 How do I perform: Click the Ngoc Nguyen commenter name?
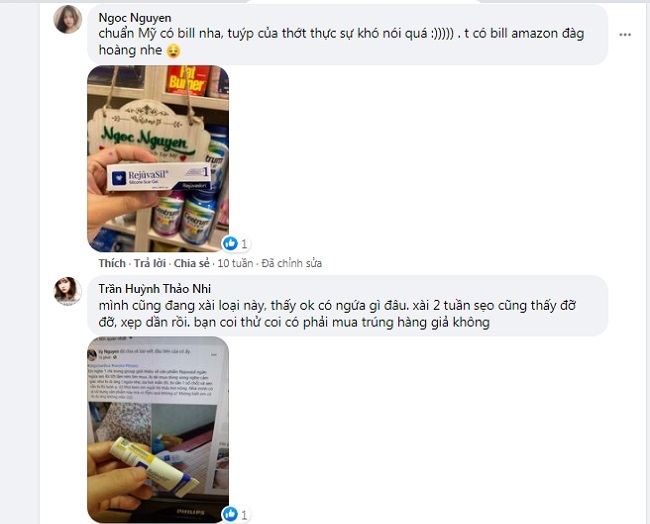135,18
